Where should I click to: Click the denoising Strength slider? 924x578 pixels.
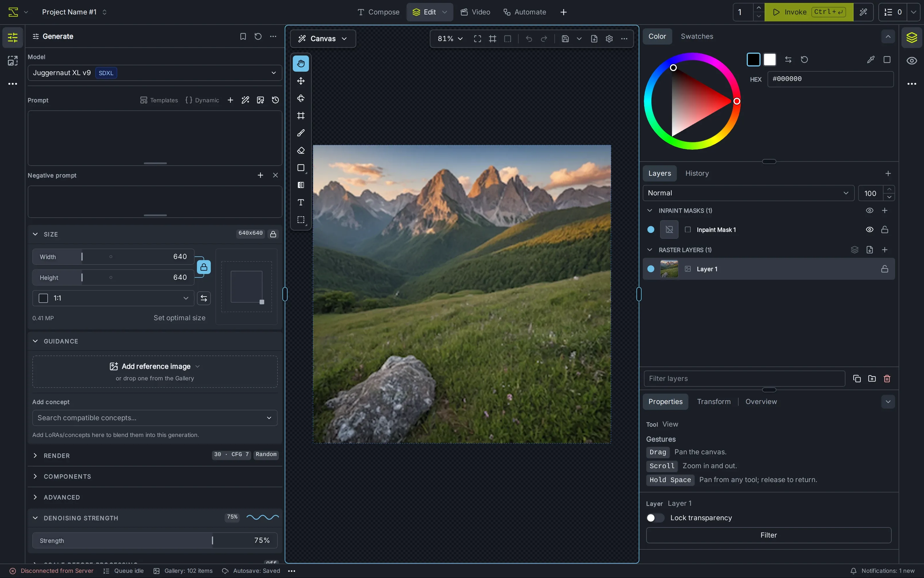click(x=155, y=540)
